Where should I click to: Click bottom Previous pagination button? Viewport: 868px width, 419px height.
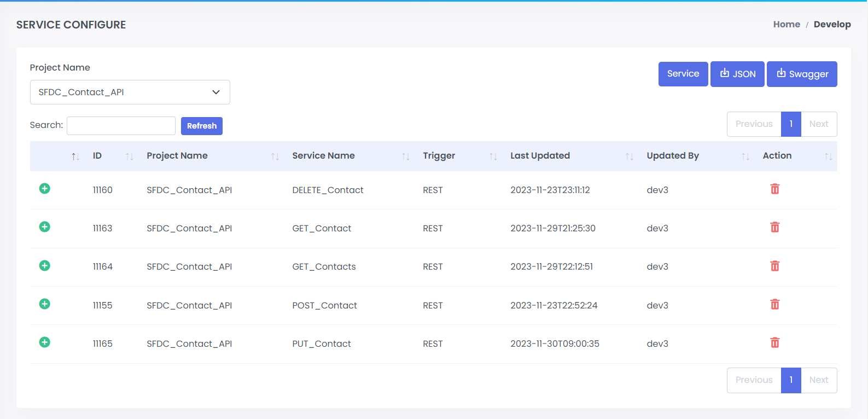pyautogui.click(x=754, y=380)
